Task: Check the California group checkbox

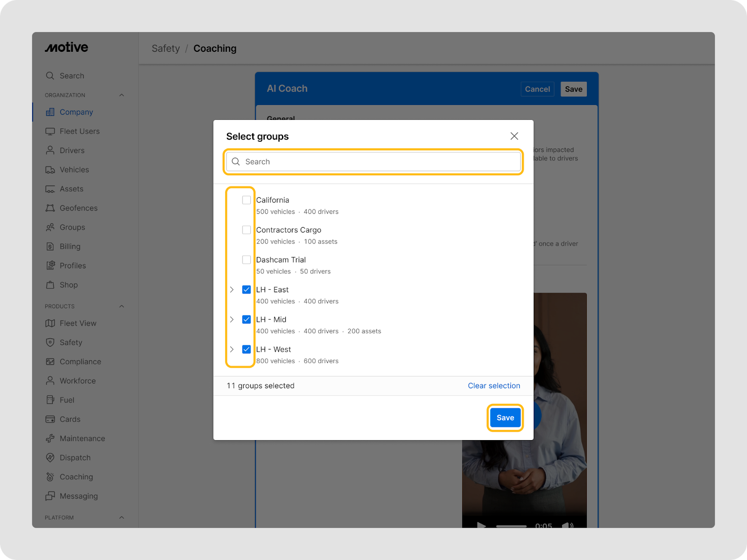Action: [247, 200]
